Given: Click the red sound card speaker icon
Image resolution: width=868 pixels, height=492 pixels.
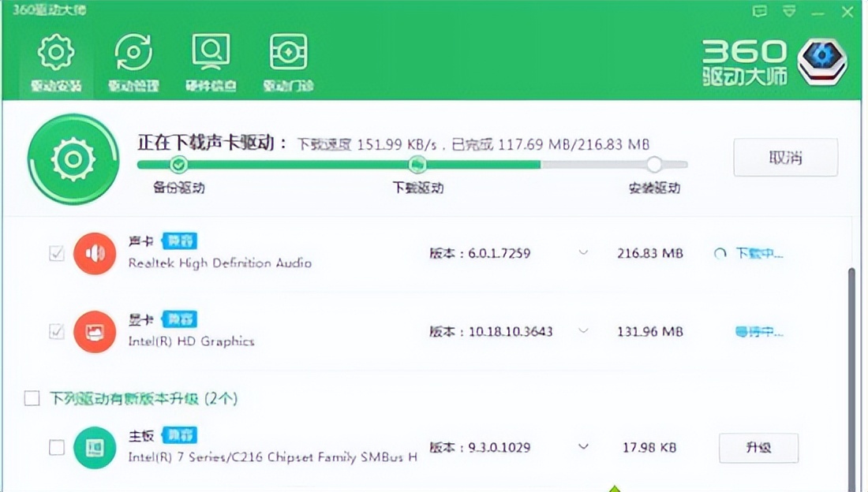Looking at the screenshot, I should [95, 253].
